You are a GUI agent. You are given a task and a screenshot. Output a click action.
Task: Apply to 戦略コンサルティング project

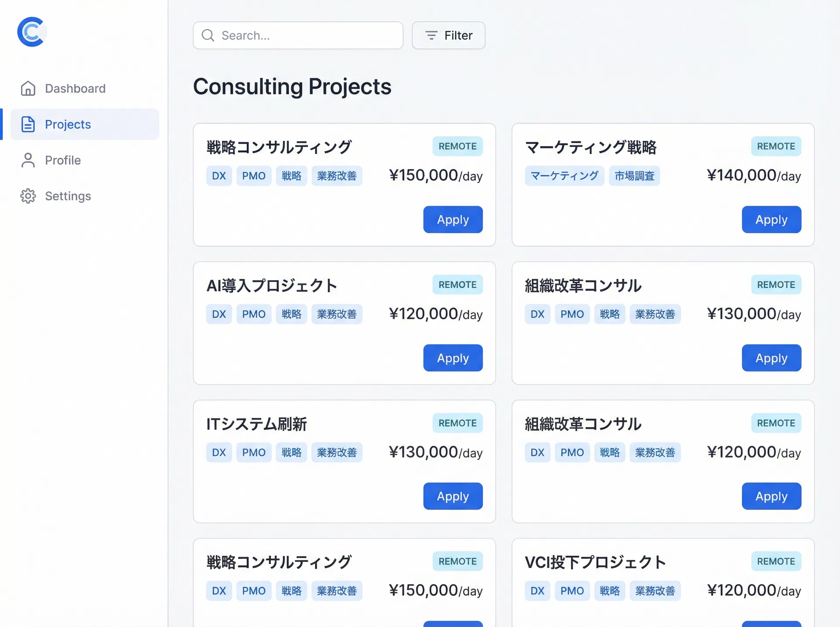pyautogui.click(x=452, y=219)
